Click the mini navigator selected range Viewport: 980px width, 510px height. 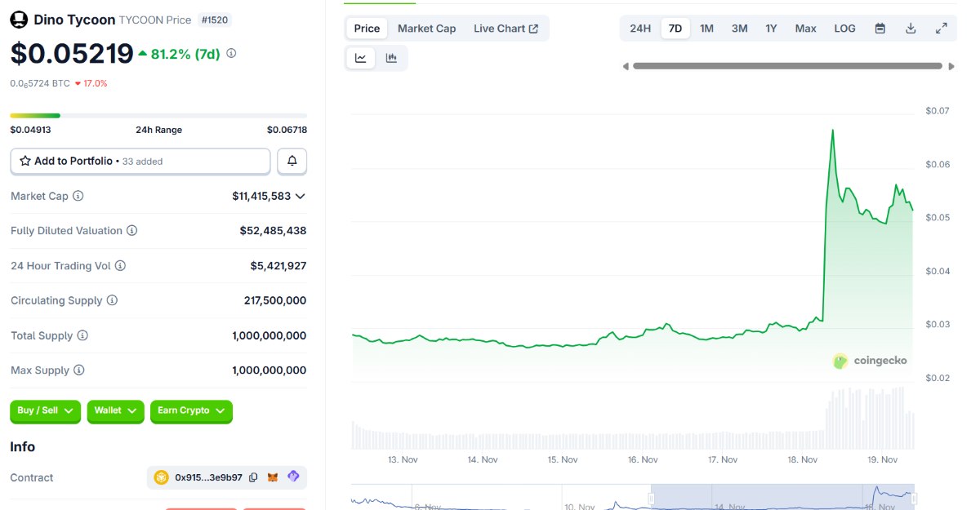click(782, 497)
